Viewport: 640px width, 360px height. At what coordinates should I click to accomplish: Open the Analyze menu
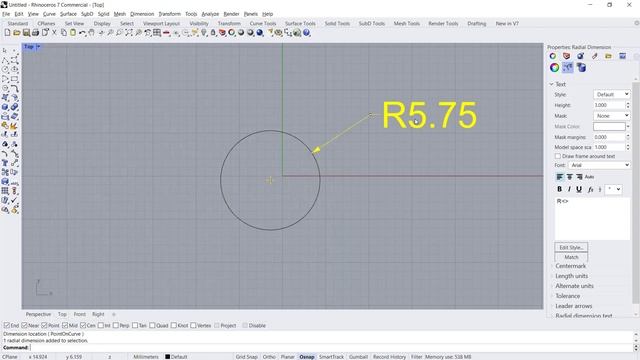[210, 14]
